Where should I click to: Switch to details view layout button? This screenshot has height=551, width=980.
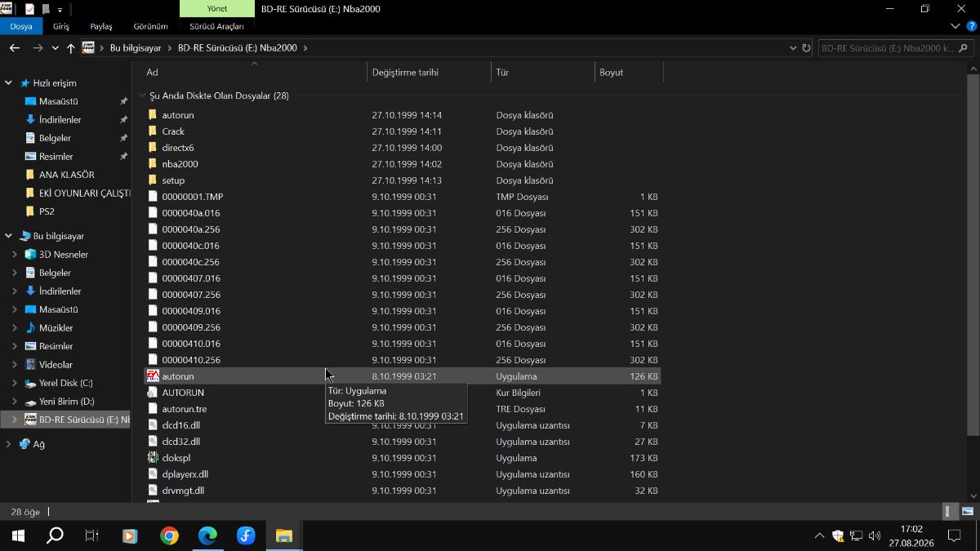950,512
